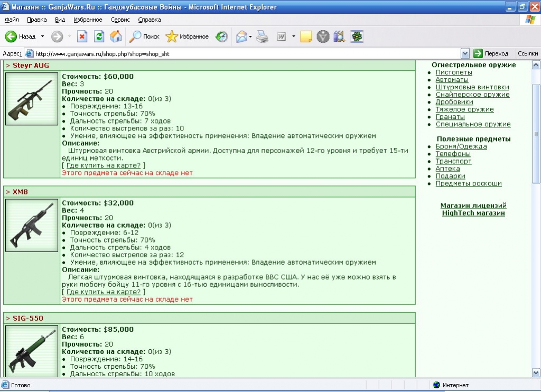Open the Research books toolbar icon
The image size is (541, 392).
click(x=340, y=36)
